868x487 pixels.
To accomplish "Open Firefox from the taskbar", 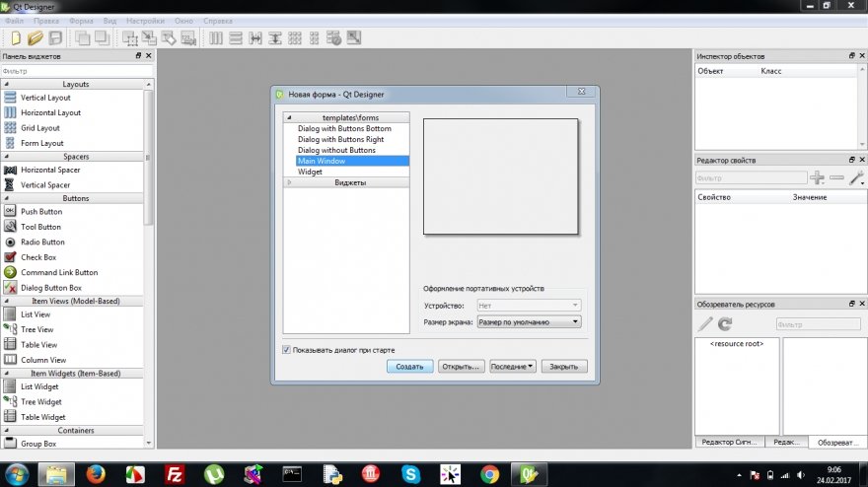I will [x=96, y=474].
